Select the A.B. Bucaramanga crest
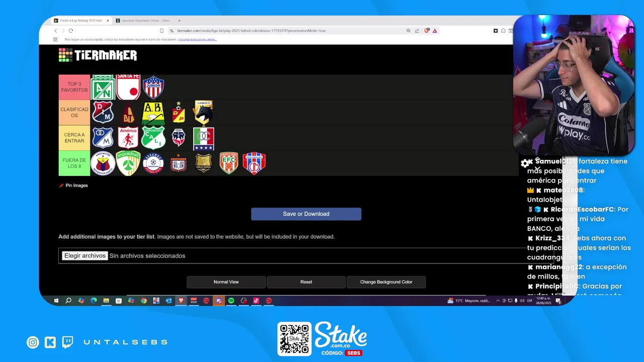The height and width of the screenshot is (362, 644). (153, 113)
